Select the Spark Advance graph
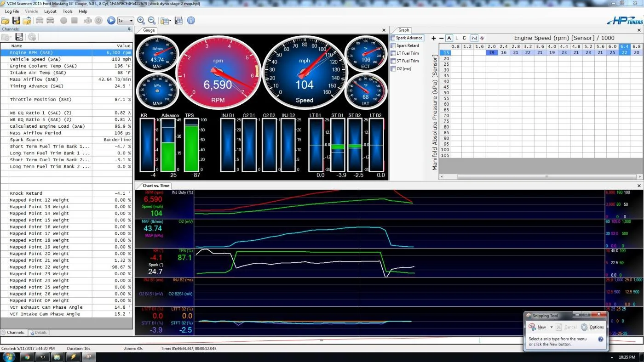Viewport: 644px width, 362px height. tap(407, 38)
